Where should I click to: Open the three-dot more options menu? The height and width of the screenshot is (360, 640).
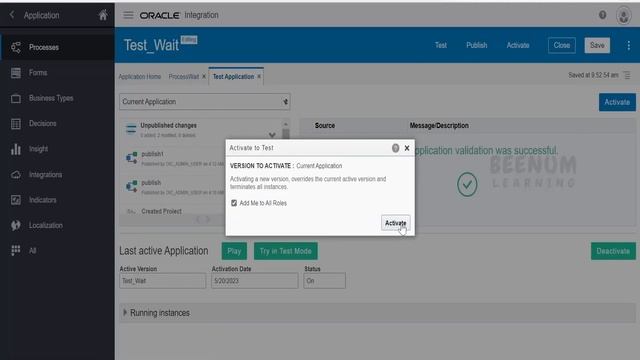click(x=629, y=45)
